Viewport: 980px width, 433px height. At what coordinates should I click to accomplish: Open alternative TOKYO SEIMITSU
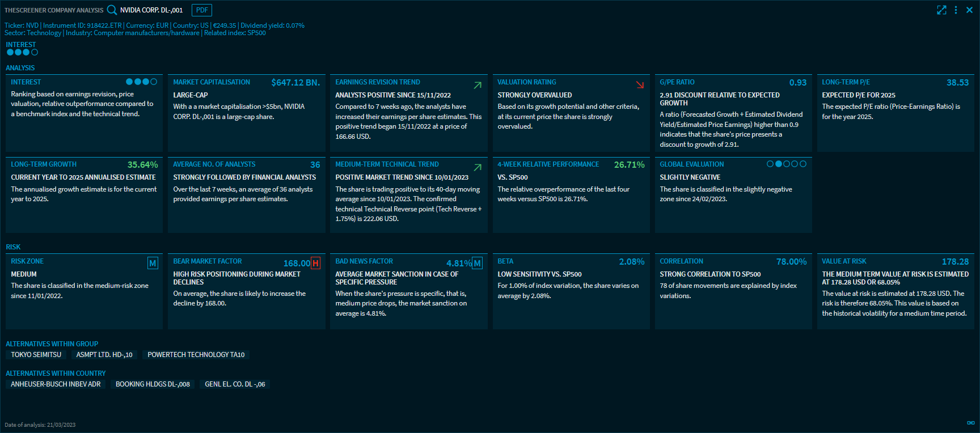pyautogui.click(x=36, y=355)
